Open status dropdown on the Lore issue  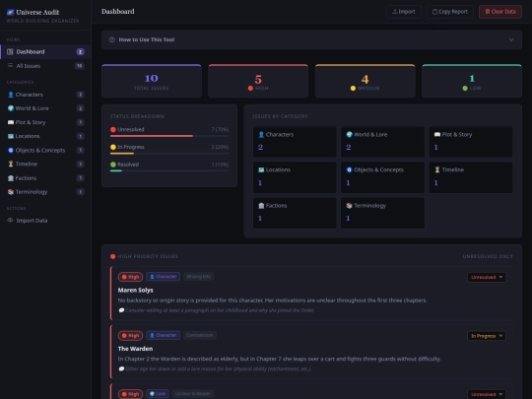487,394
